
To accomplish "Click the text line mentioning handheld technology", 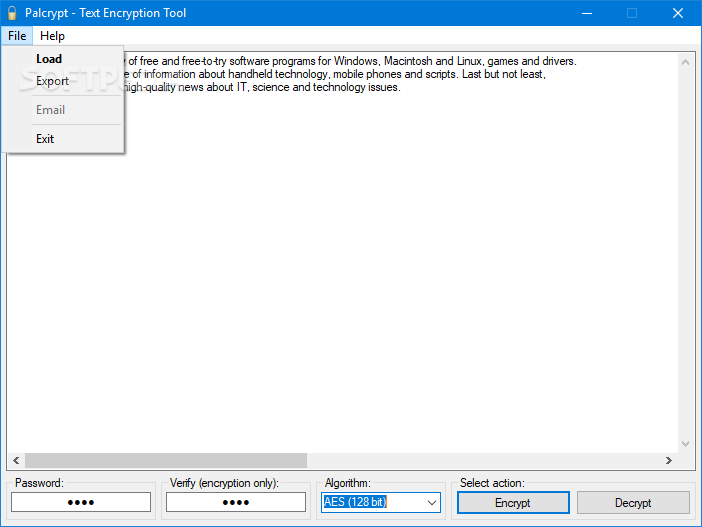I will click(335, 74).
